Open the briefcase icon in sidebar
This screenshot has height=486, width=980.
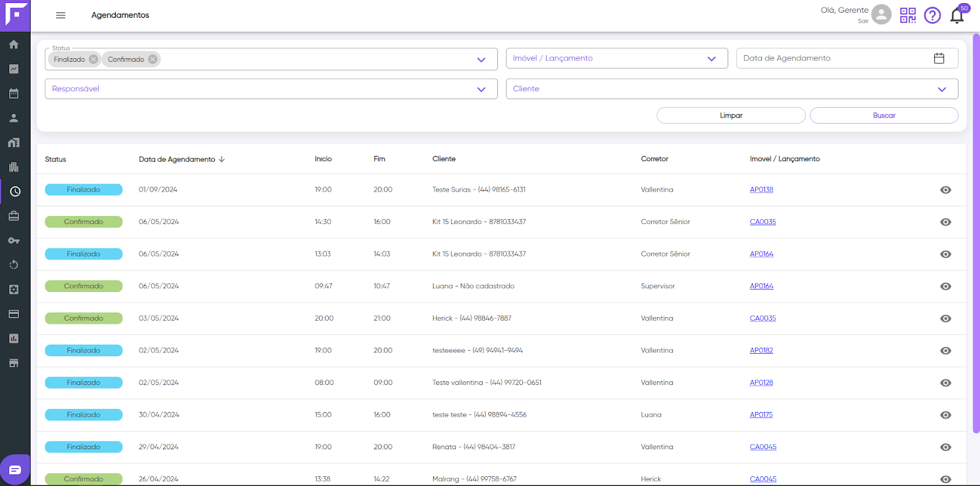tap(13, 216)
